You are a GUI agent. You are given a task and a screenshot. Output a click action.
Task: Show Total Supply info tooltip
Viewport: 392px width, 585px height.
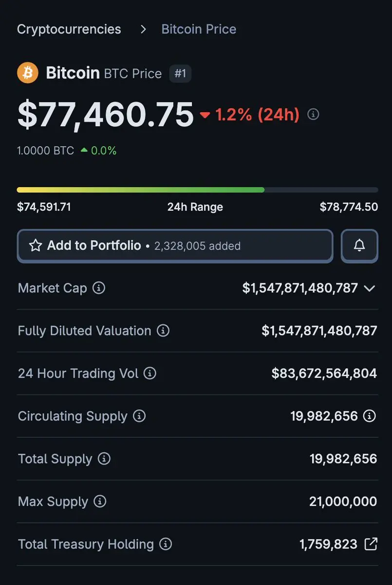104,459
